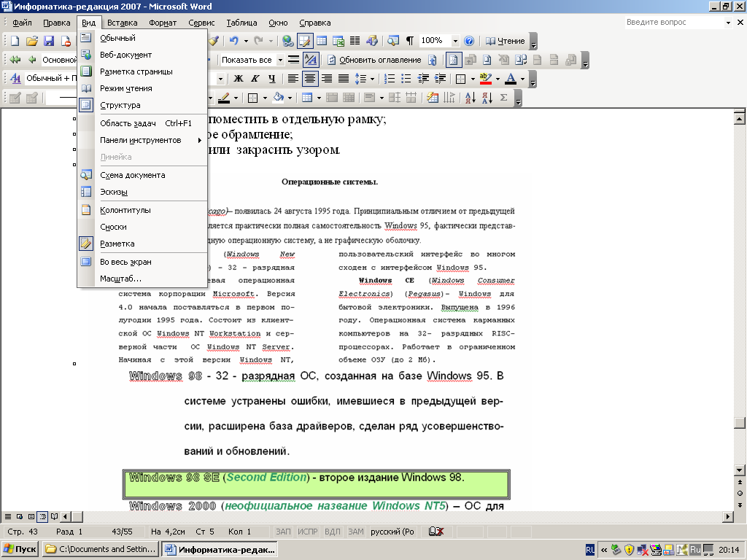Image resolution: width=747 pixels, height=560 pixels.
Task: Click the Insert Excel worksheet icon
Action: coord(338,41)
